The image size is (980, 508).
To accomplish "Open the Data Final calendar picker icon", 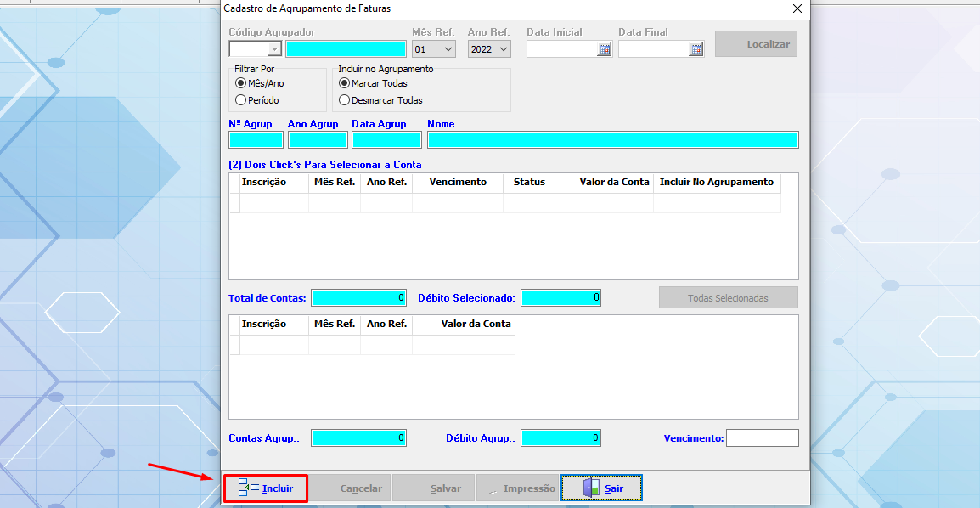I will [x=696, y=49].
